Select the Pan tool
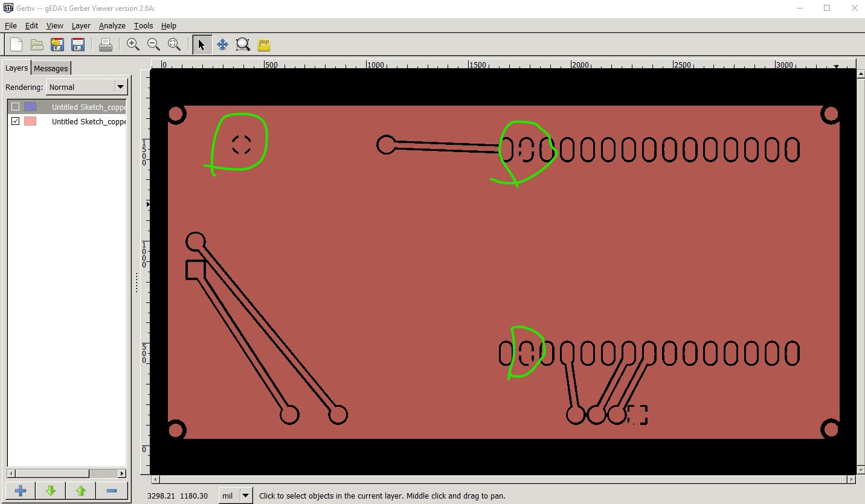865x504 pixels. coord(222,45)
